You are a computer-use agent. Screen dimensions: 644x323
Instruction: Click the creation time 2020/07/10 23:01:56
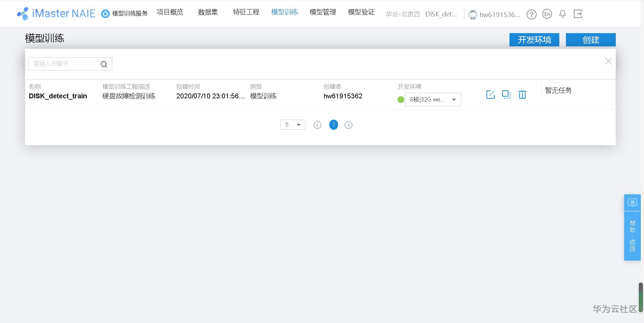coord(210,96)
